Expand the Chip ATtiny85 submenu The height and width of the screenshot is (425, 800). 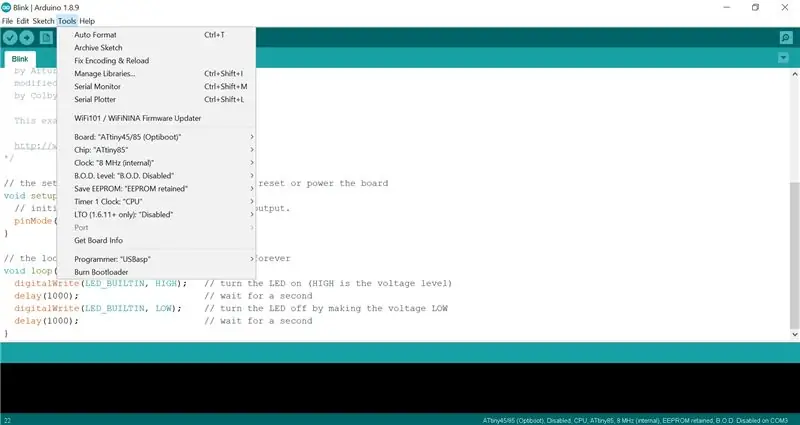[156, 149]
